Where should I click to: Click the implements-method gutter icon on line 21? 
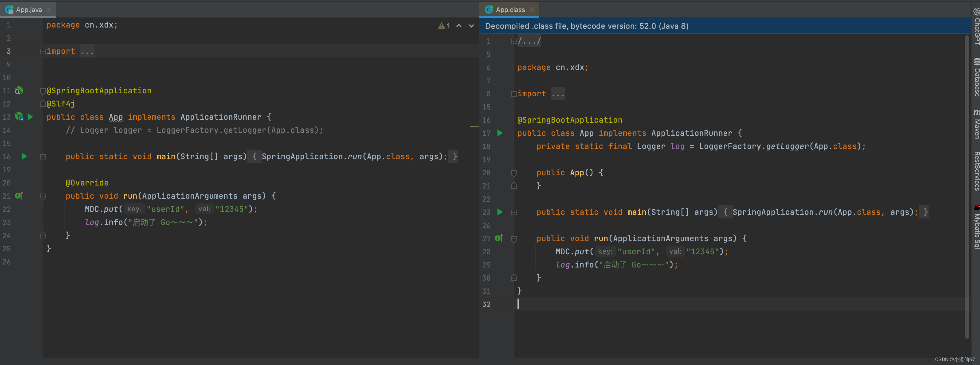(x=19, y=196)
